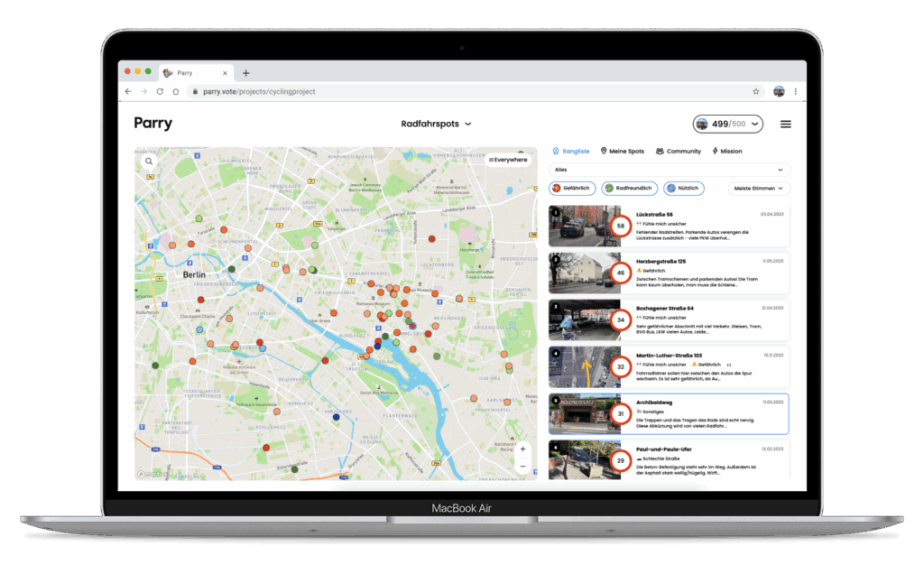Screen dimensions: 924x574
Task: Click the Parry logo link
Action: pos(153,124)
